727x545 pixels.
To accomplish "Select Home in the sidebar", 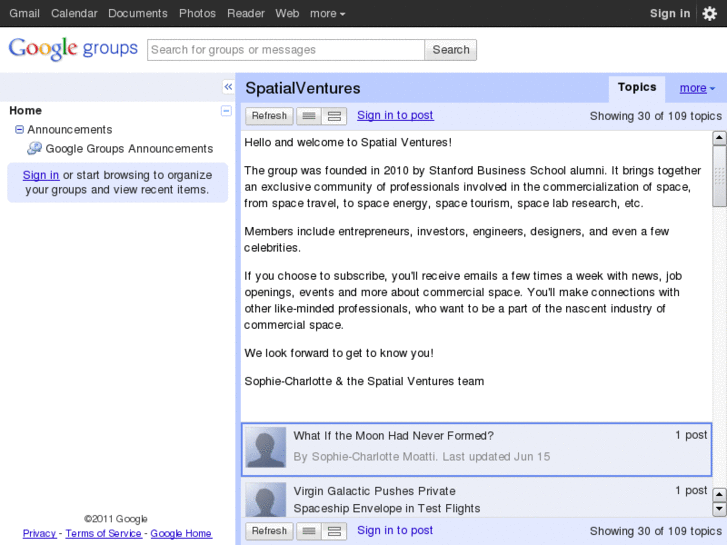I will [x=26, y=110].
